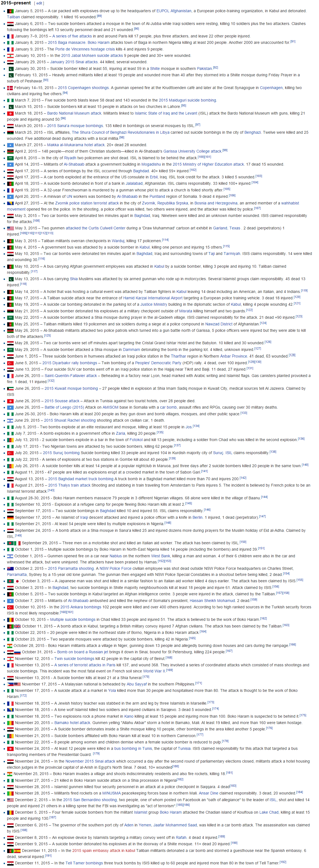Open Zvornik police station terrorist attack link
319x868 pixels.
click(x=87, y=204)
